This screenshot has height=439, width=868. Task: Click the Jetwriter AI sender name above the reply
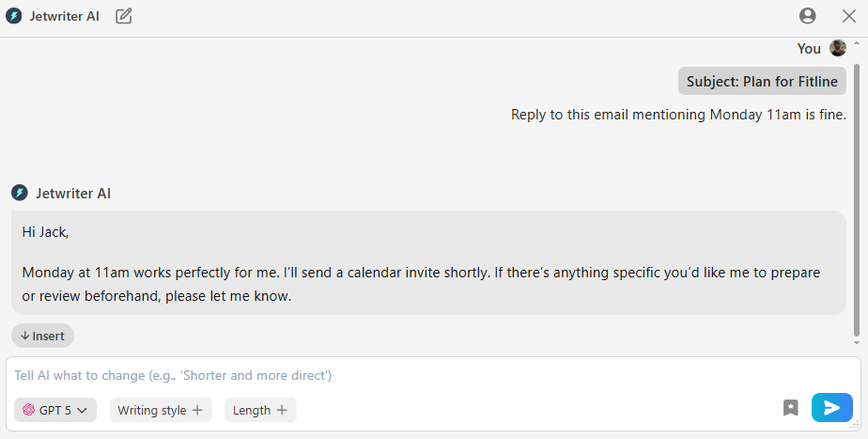pyautogui.click(x=73, y=194)
